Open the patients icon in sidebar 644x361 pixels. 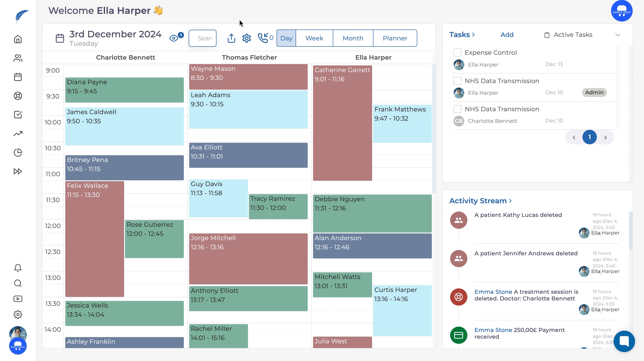coord(18,58)
